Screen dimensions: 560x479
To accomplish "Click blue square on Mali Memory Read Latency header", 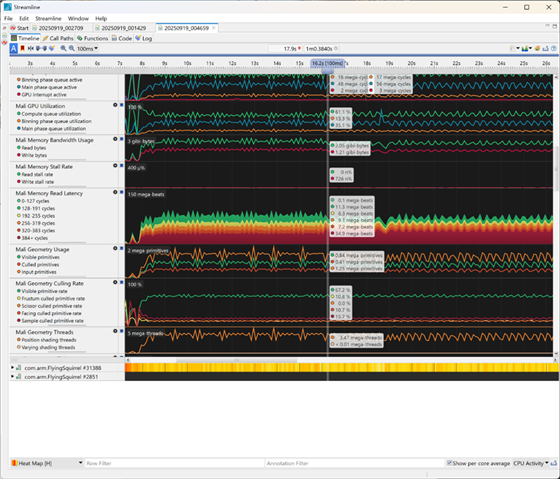I will click(x=121, y=192).
